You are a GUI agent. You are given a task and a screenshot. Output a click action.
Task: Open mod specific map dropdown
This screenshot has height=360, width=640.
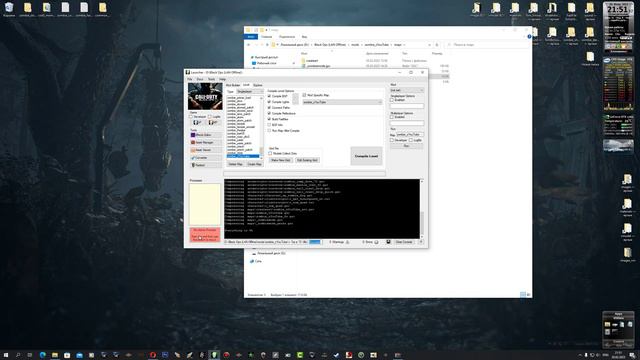(x=342, y=102)
